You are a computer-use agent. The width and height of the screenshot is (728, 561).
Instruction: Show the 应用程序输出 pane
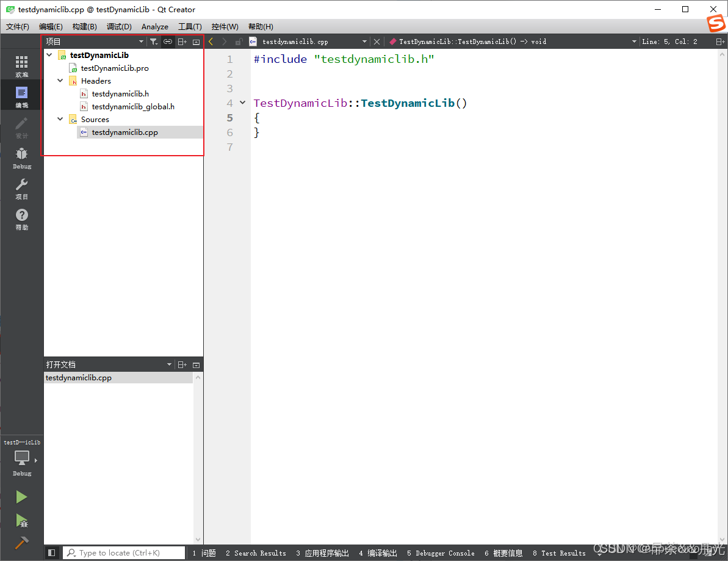(322, 553)
